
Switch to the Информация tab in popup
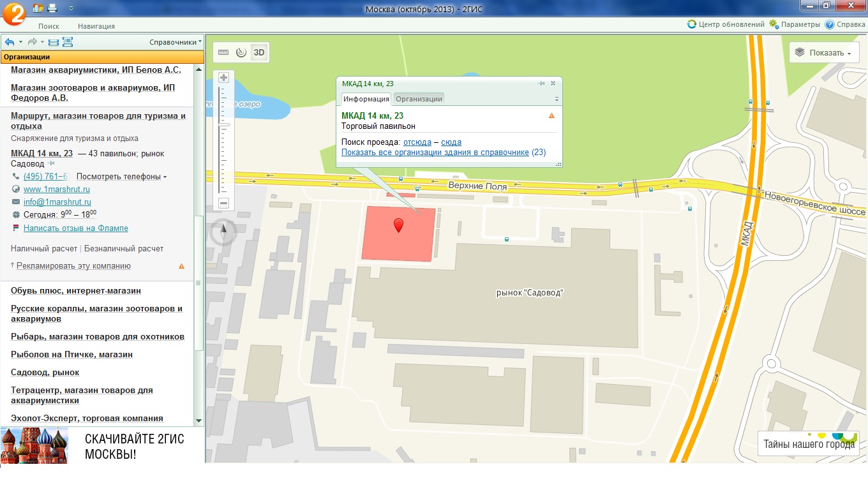[x=366, y=98]
